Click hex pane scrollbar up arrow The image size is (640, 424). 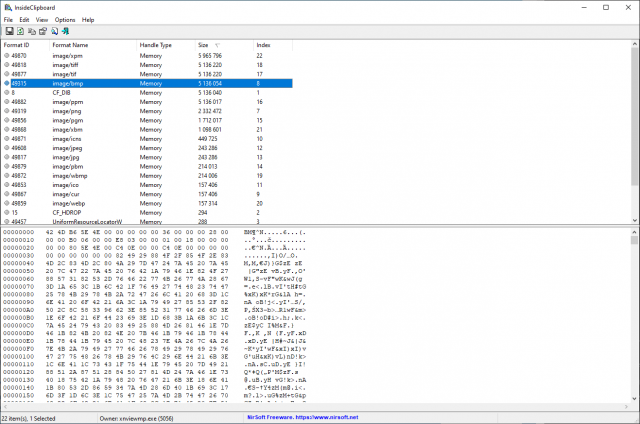coord(634,232)
